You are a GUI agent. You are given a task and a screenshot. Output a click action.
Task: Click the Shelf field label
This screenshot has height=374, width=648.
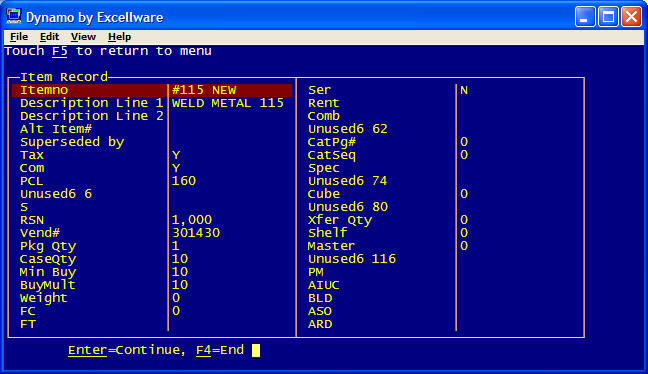[x=328, y=233]
